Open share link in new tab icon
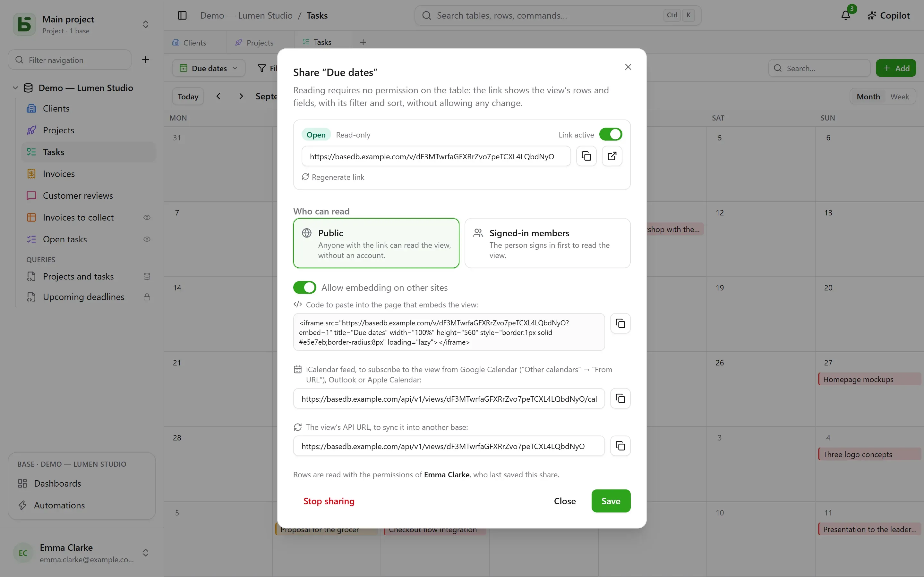This screenshot has width=924, height=577. pyautogui.click(x=612, y=156)
